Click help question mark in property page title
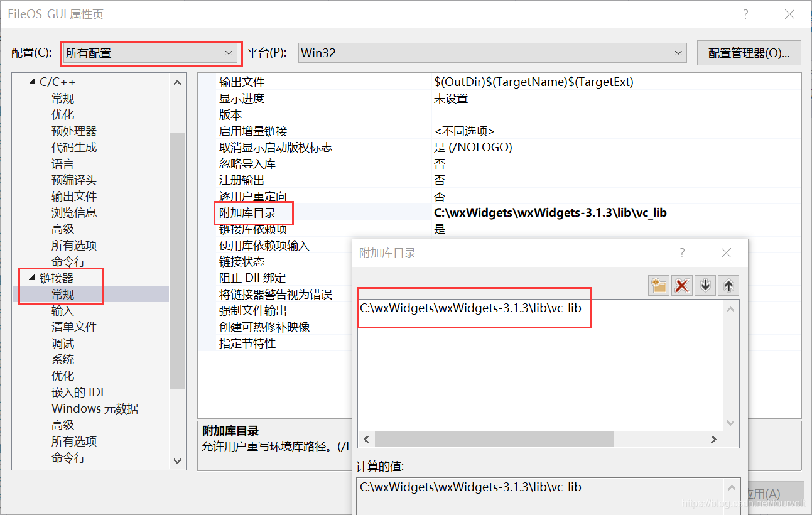This screenshot has height=515, width=812. 745,14
